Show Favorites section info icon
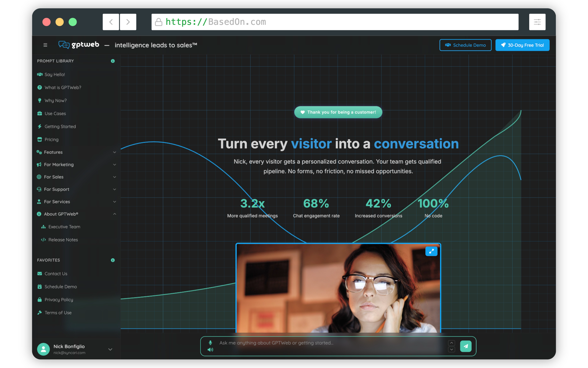Screen dimensions: 588x368 tap(113, 260)
